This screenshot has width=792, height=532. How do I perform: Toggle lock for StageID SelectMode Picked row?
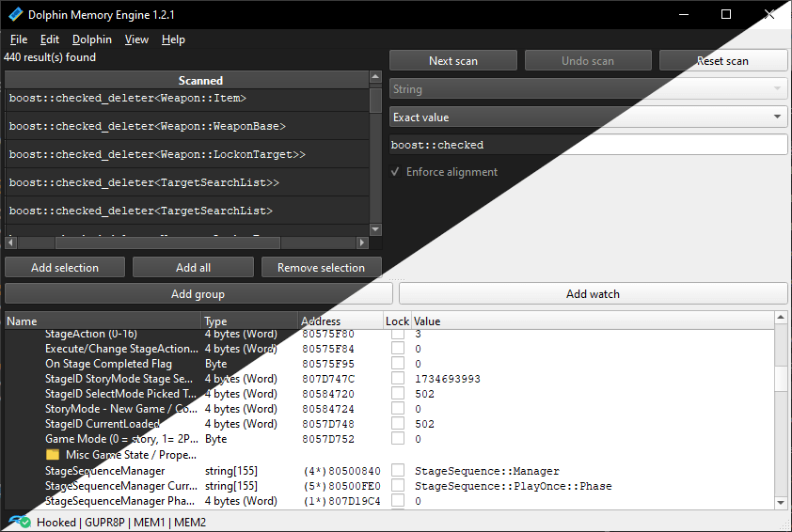coord(398,394)
